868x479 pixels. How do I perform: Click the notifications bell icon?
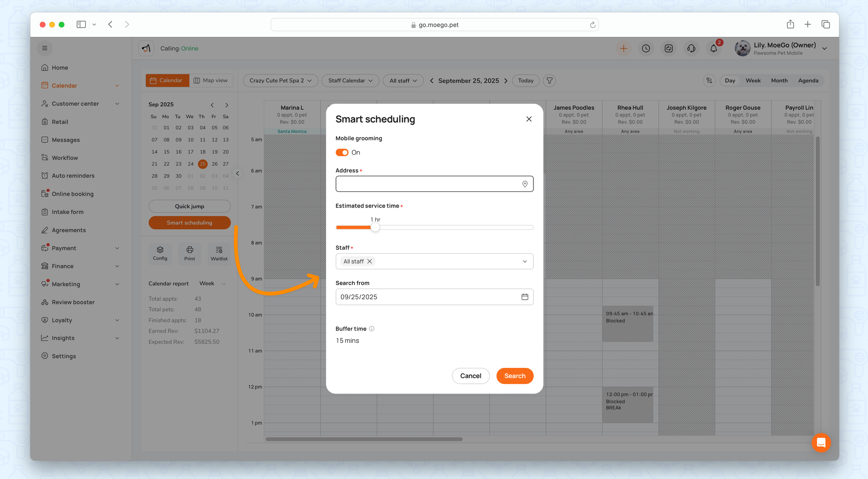(713, 49)
